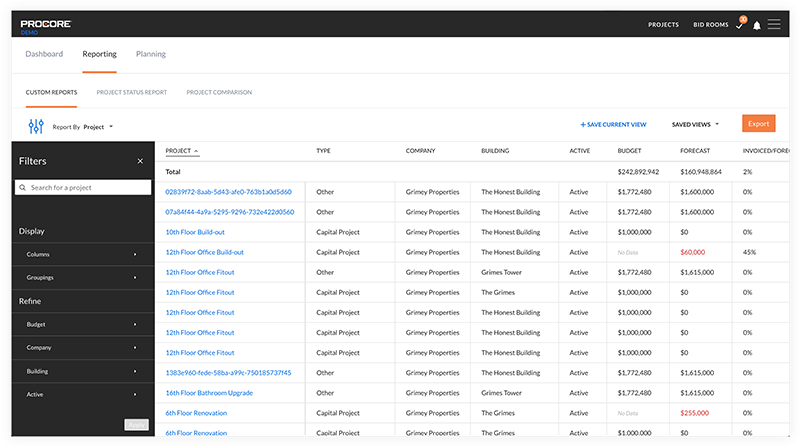
Task: Open the Report By Project dropdown
Action: pyautogui.click(x=83, y=127)
